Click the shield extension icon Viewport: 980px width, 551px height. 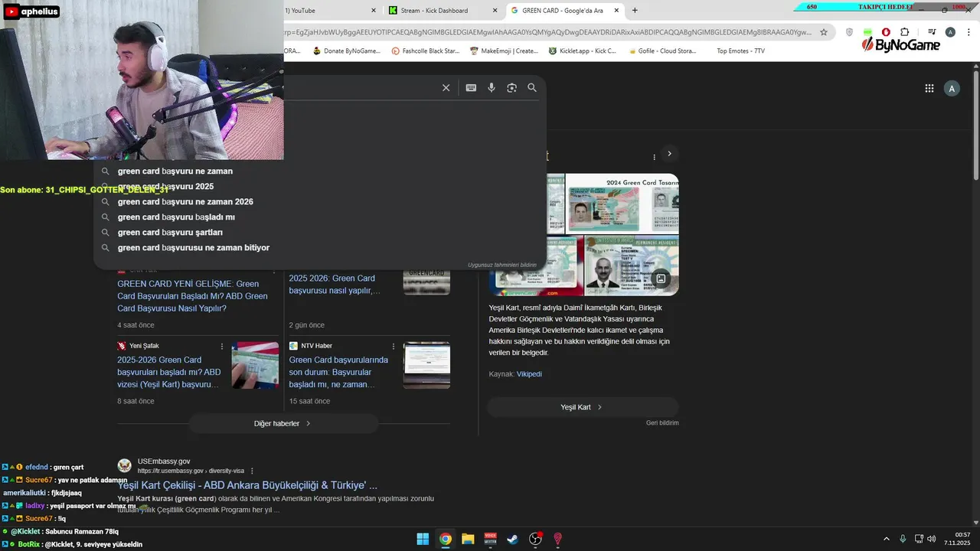click(x=849, y=32)
